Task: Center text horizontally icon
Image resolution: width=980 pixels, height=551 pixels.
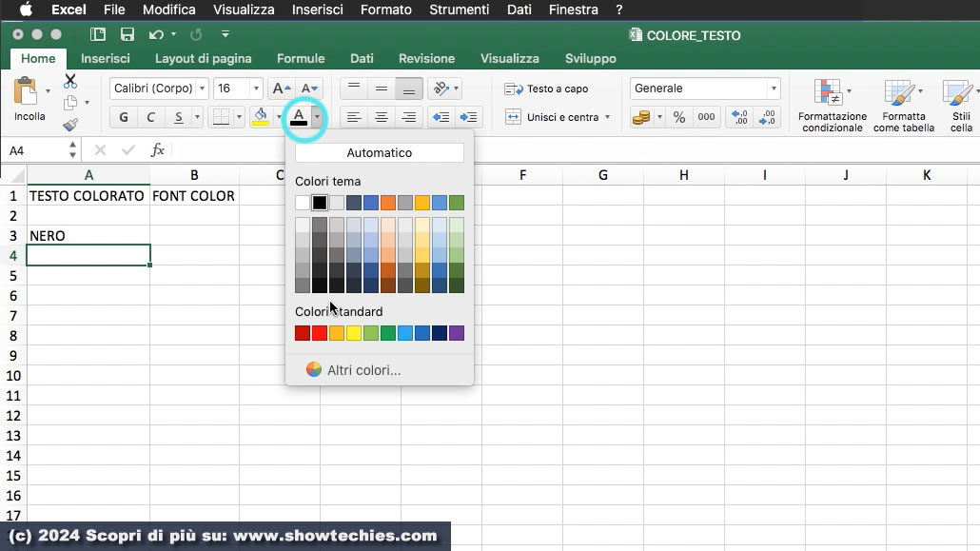Action: pos(382,117)
